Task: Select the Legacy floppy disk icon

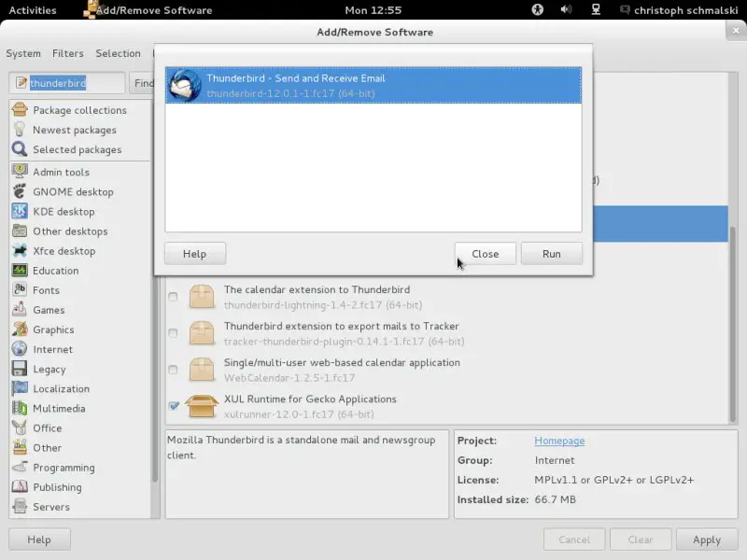Action: point(20,369)
